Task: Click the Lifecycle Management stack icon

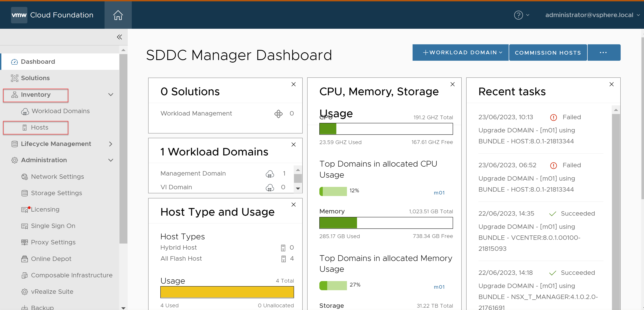Action: click(x=15, y=144)
